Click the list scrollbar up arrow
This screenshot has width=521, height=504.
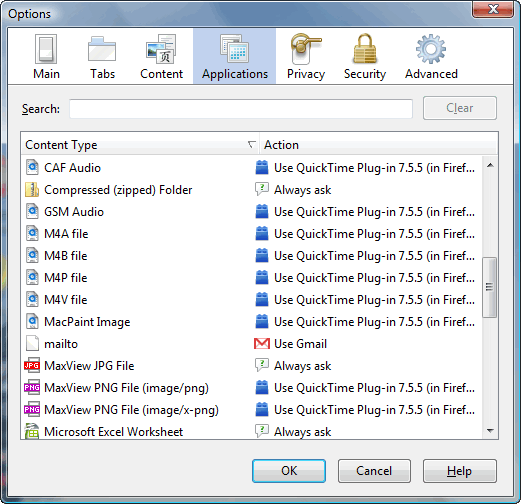click(490, 165)
